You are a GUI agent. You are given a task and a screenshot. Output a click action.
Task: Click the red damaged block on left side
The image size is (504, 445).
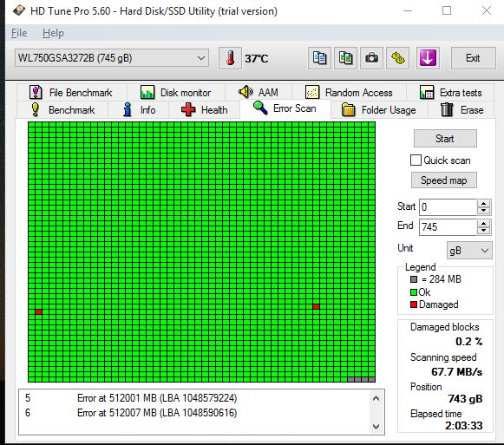(38, 311)
